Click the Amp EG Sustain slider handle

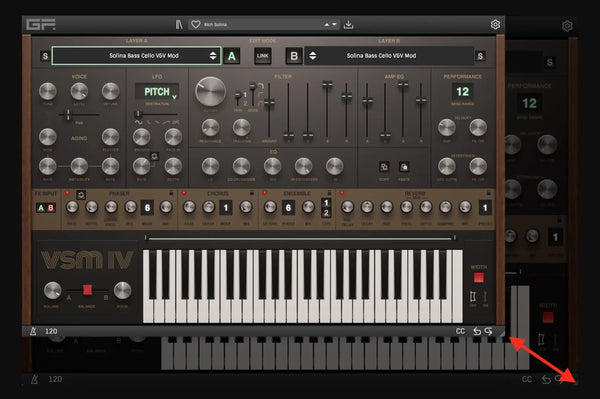[x=403, y=85]
